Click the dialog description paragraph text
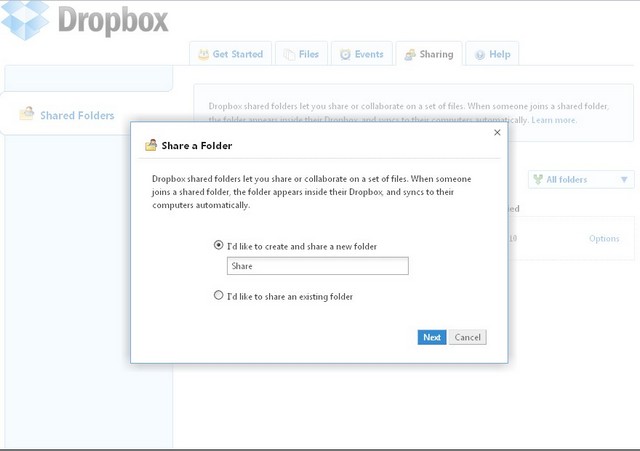The image size is (640, 451). tap(311, 192)
